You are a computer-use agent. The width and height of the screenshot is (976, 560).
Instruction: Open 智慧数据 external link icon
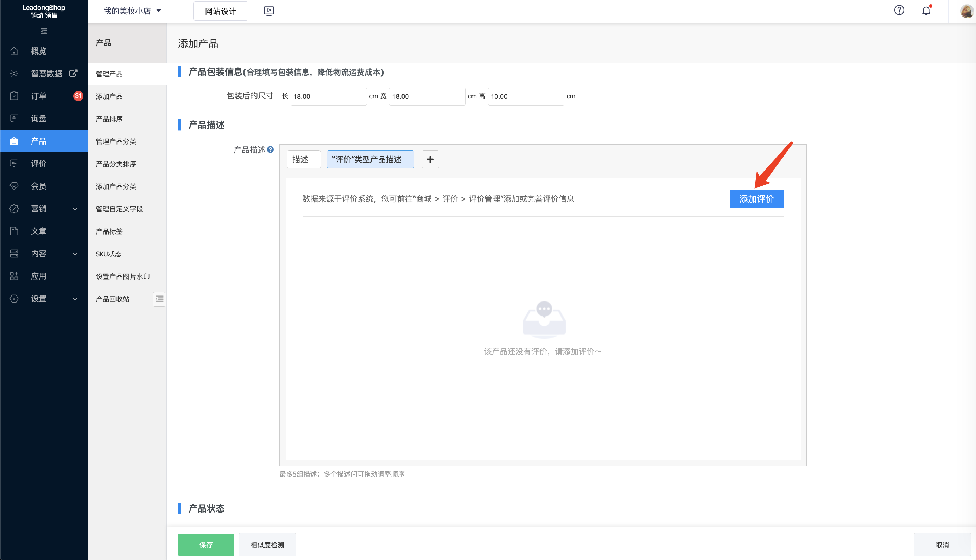(73, 73)
